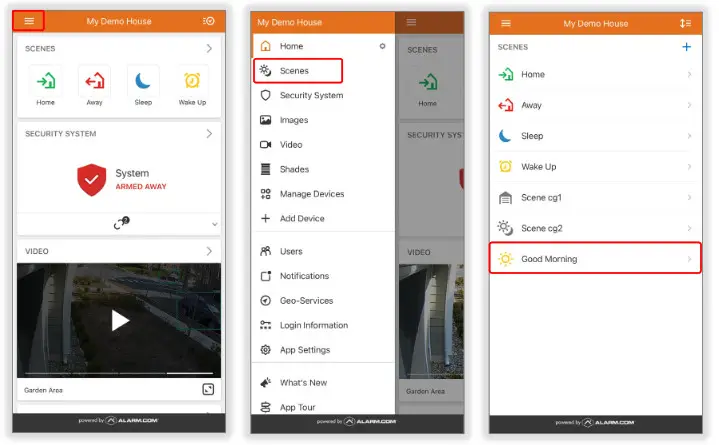
Task: Expand the Security System card chevron
Action: click(x=209, y=134)
